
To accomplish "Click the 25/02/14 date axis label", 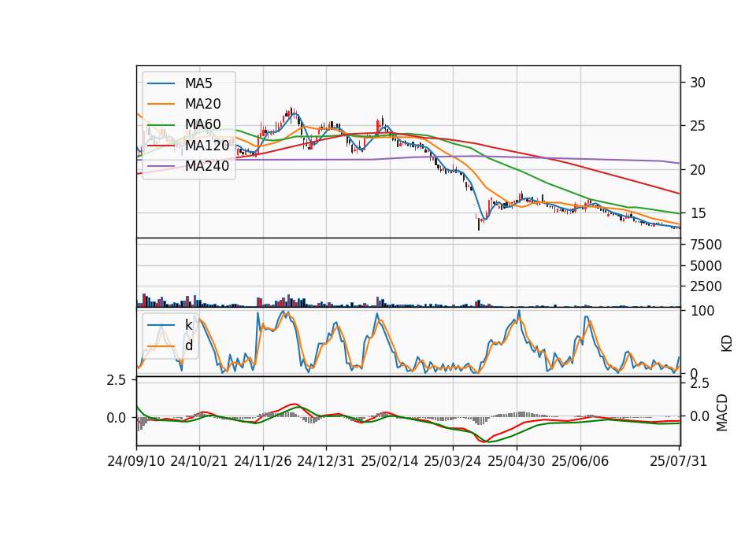I will (390, 461).
